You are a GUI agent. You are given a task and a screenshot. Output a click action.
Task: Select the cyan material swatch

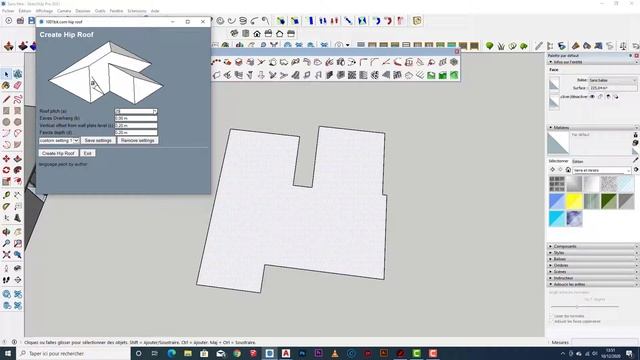point(557,218)
